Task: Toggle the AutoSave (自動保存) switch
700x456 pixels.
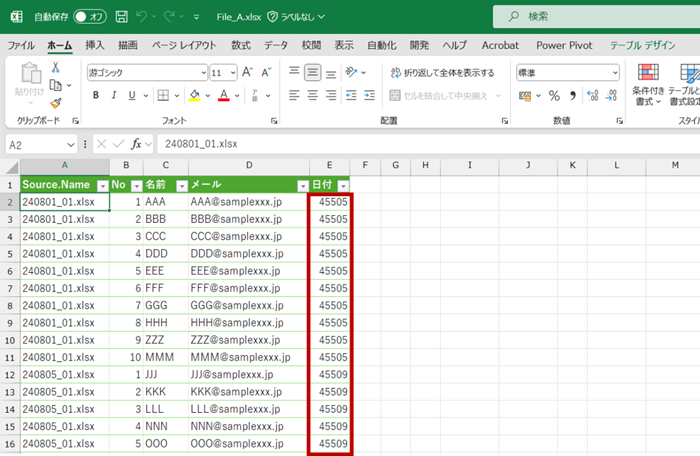Action: tap(89, 17)
